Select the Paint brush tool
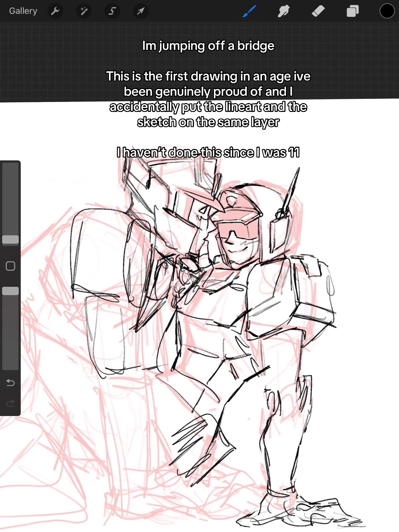399x532 pixels. tap(250, 11)
